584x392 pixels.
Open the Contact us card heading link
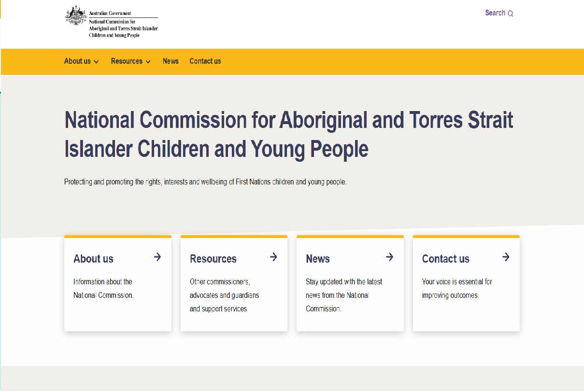pyautogui.click(x=445, y=259)
